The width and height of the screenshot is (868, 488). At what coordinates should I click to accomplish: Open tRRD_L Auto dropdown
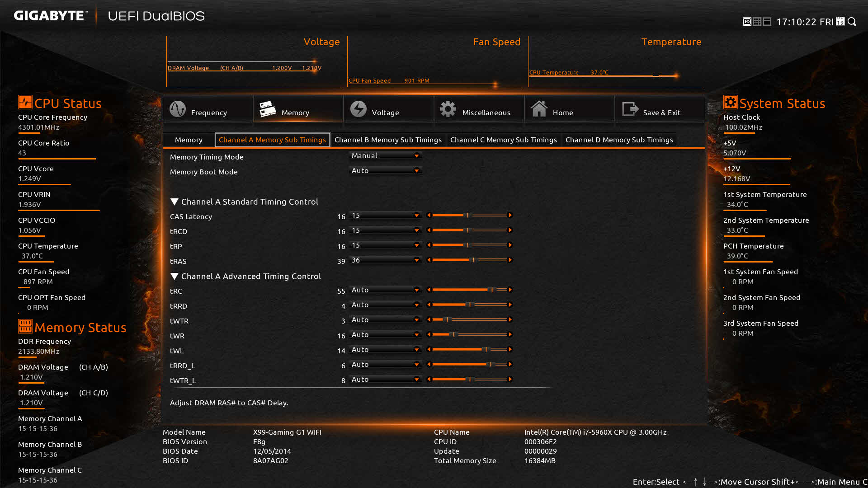(x=386, y=364)
